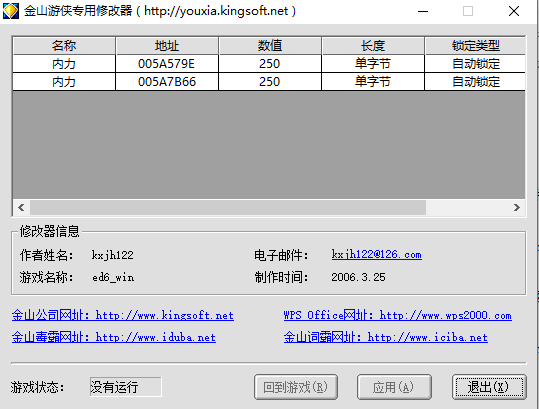Click the game name ed6_win text

113,277
